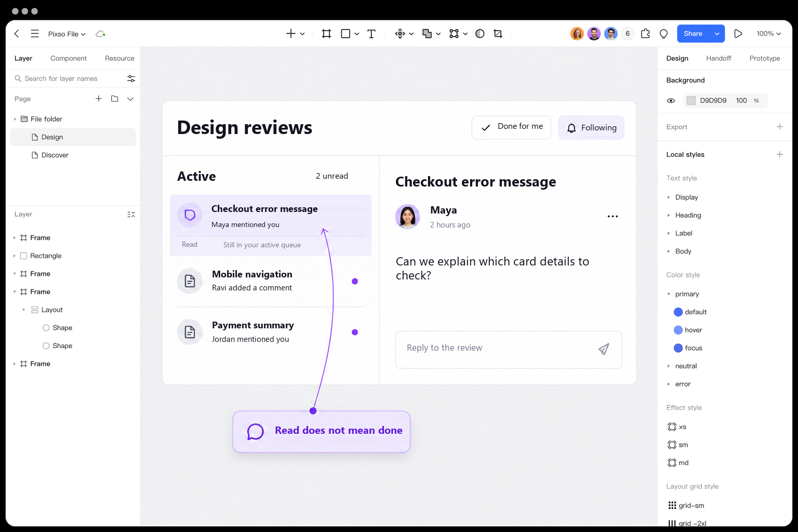Click the Done for me button

[x=511, y=127]
